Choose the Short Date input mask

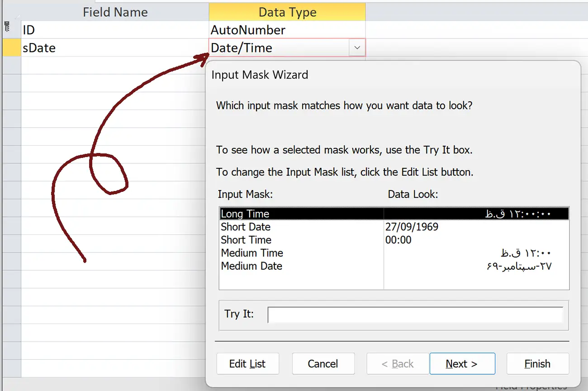[246, 227]
